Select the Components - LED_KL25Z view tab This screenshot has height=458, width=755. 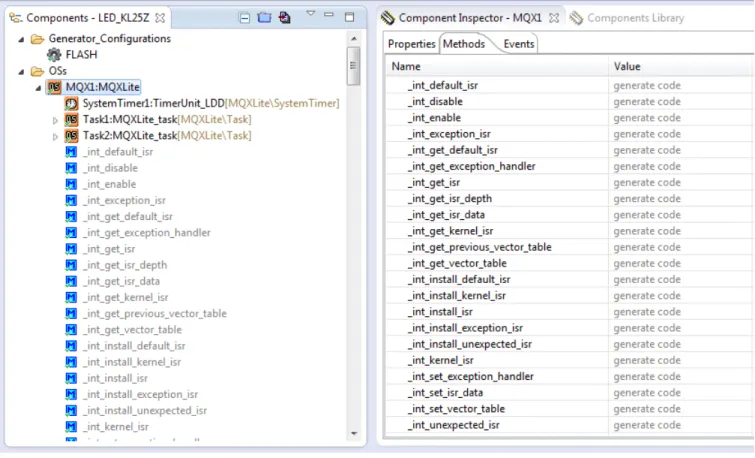coord(88,18)
